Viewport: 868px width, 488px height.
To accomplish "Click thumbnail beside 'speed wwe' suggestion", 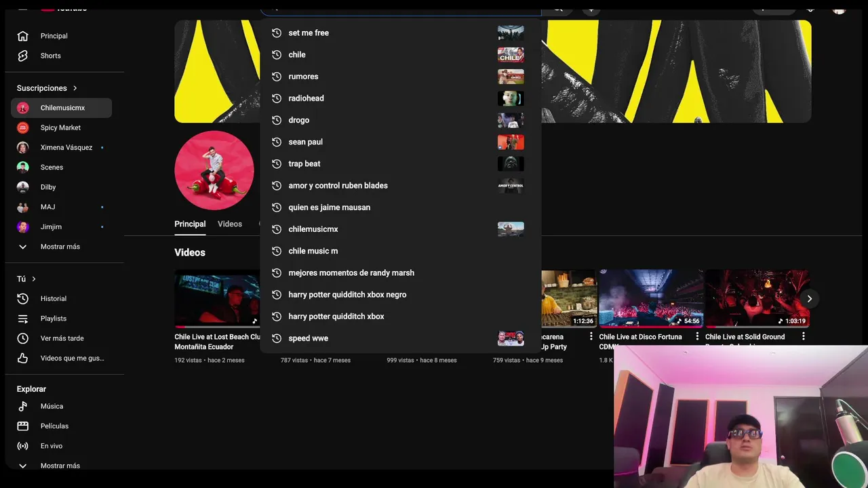I will coord(511,338).
